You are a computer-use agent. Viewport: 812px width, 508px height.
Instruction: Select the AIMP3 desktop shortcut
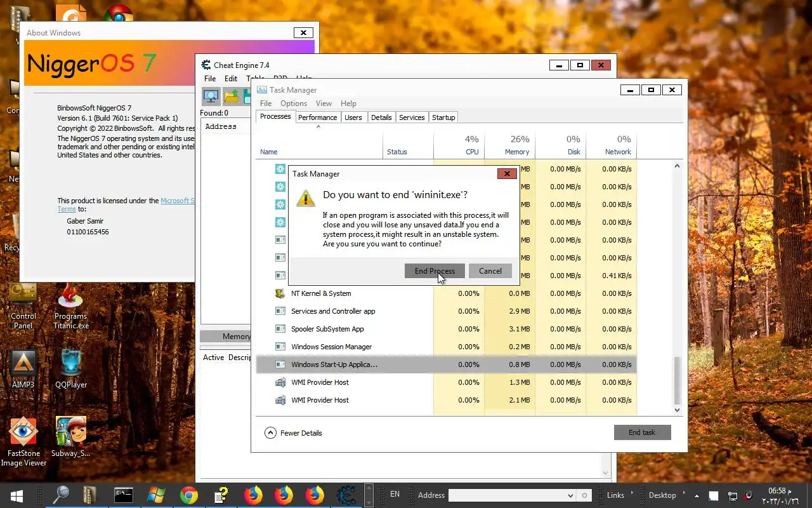pyautogui.click(x=23, y=369)
